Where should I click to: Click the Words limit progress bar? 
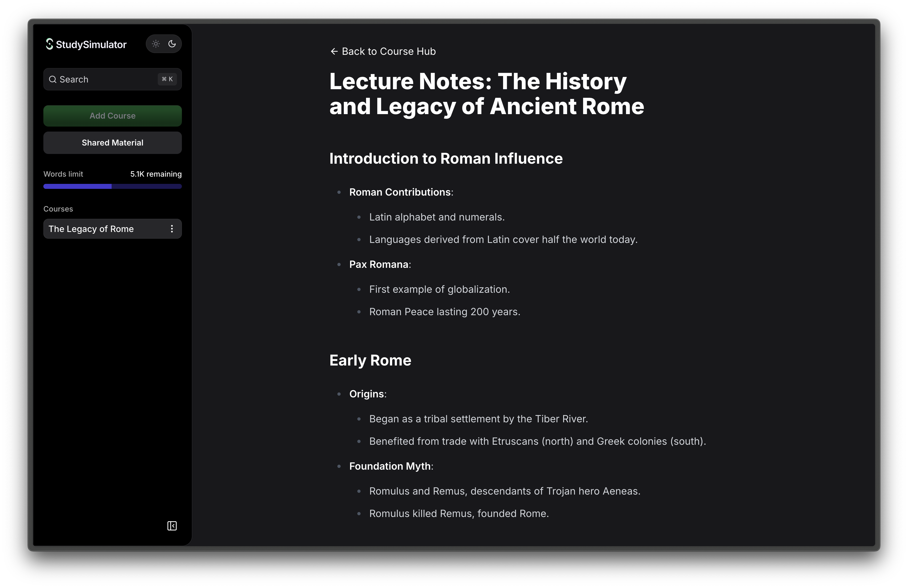click(113, 186)
